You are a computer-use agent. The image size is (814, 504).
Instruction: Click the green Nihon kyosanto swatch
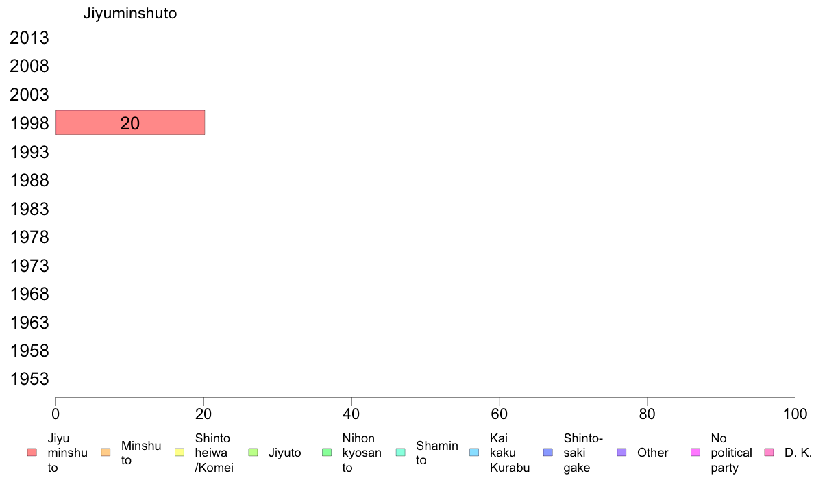(x=327, y=453)
